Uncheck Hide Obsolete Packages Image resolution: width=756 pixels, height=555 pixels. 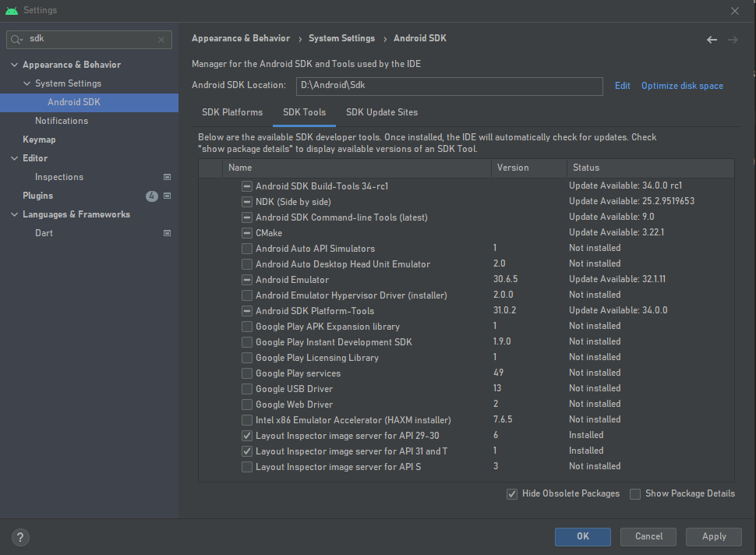pos(512,493)
